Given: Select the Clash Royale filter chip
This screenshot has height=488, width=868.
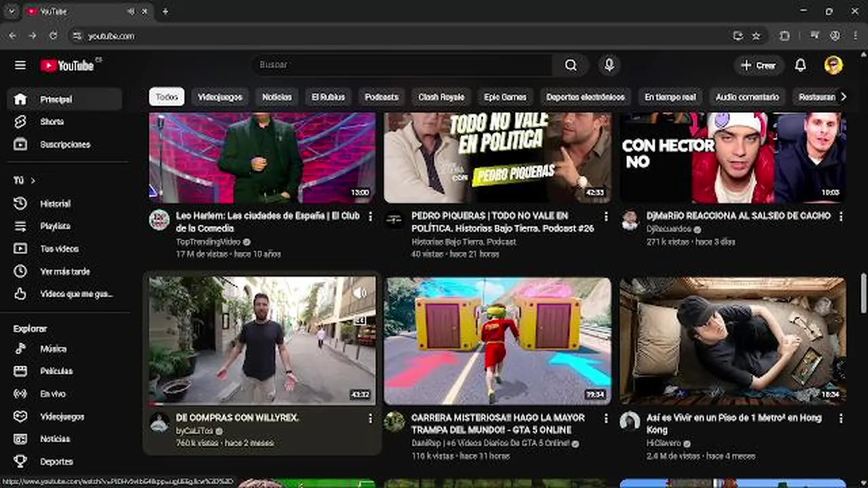Looking at the screenshot, I should tap(441, 97).
